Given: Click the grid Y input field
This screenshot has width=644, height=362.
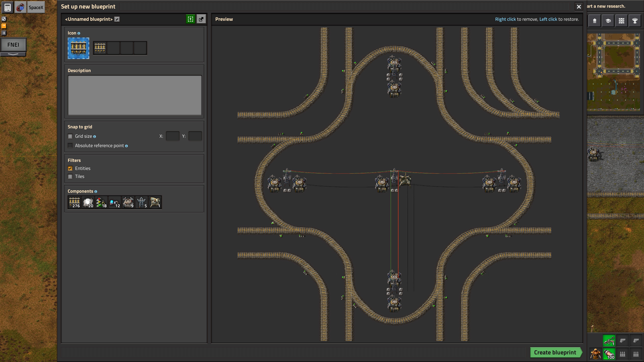Looking at the screenshot, I should (195, 136).
